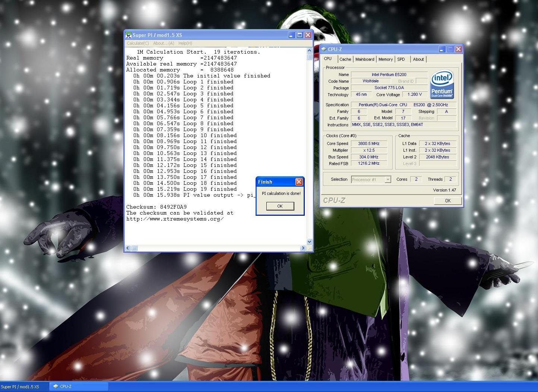Switch to the Cache tab in CPU-Z
This screenshot has height=392, width=538.
345,59
